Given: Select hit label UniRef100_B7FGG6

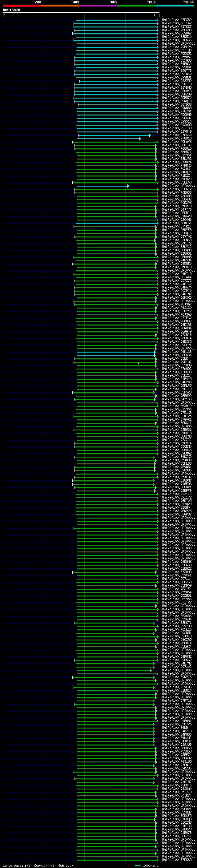Looking at the screenshot, I should pos(177,40).
